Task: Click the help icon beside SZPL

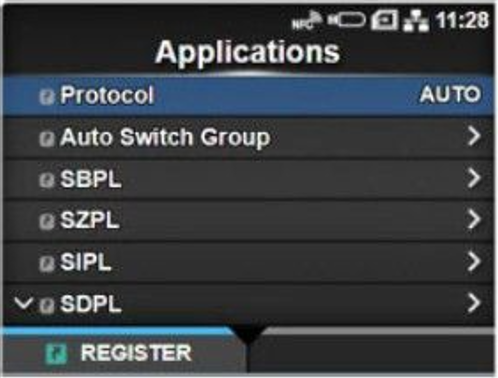Action: 46,222
